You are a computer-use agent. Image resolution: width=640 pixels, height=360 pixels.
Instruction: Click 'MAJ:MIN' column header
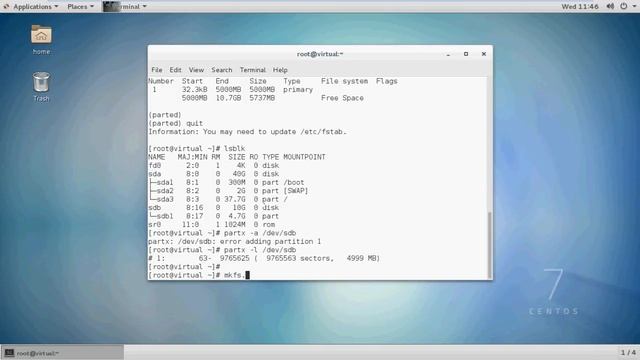[192, 157]
